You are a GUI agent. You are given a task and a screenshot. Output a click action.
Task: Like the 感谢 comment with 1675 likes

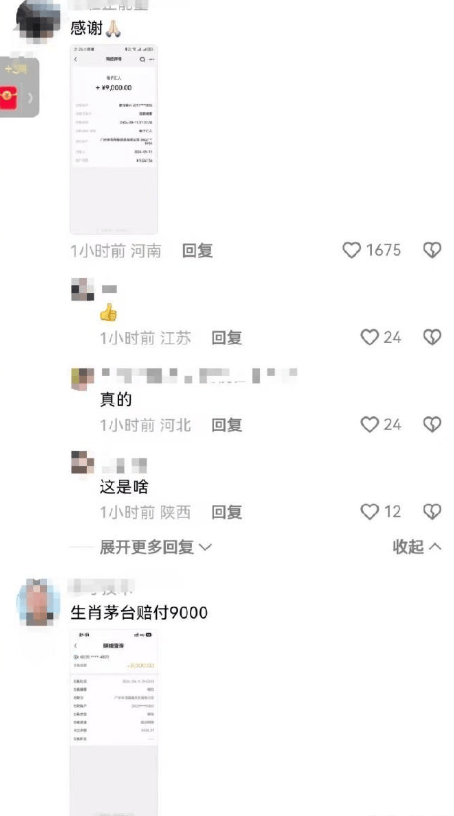(x=351, y=250)
